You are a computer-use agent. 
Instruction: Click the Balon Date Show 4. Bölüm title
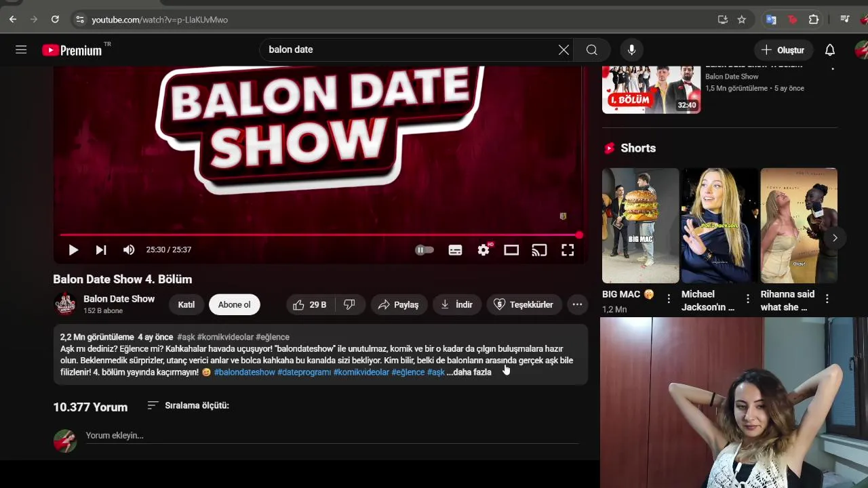click(123, 279)
